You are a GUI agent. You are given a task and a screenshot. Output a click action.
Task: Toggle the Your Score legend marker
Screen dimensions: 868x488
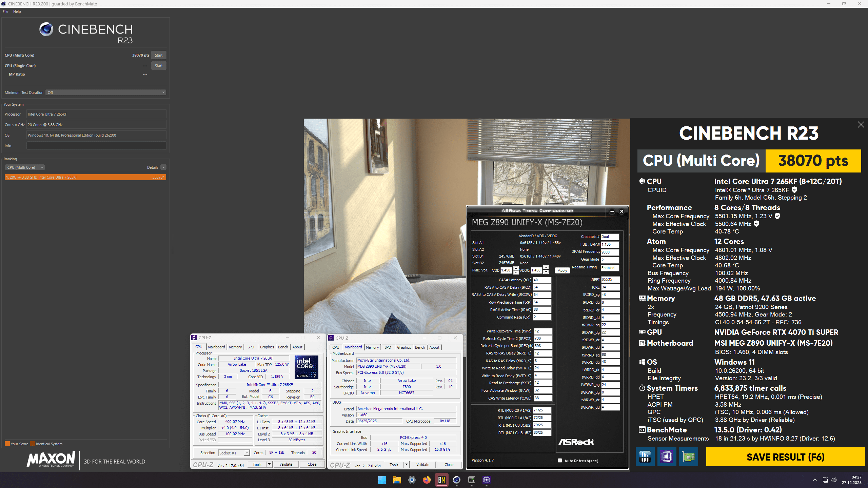pos(7,443)
